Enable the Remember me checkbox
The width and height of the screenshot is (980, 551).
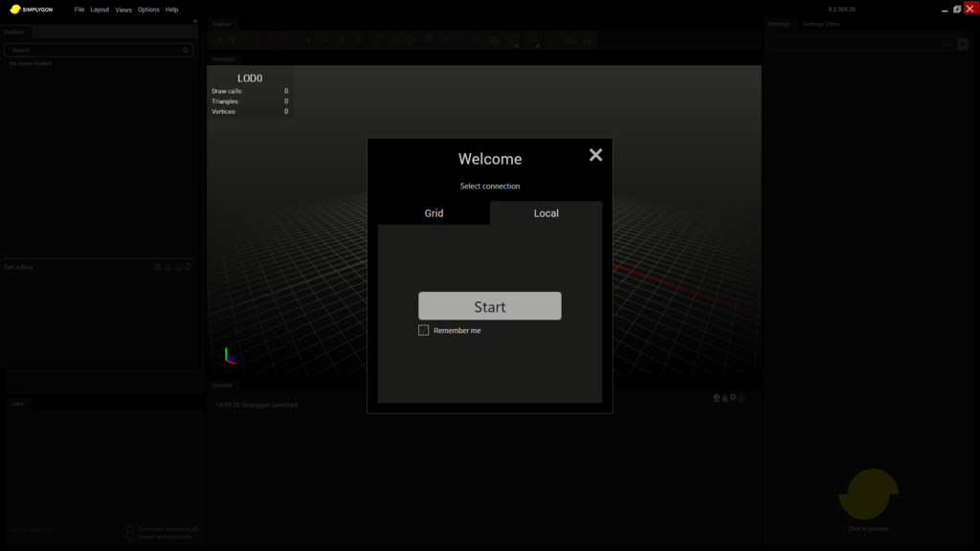coord(423,330)
